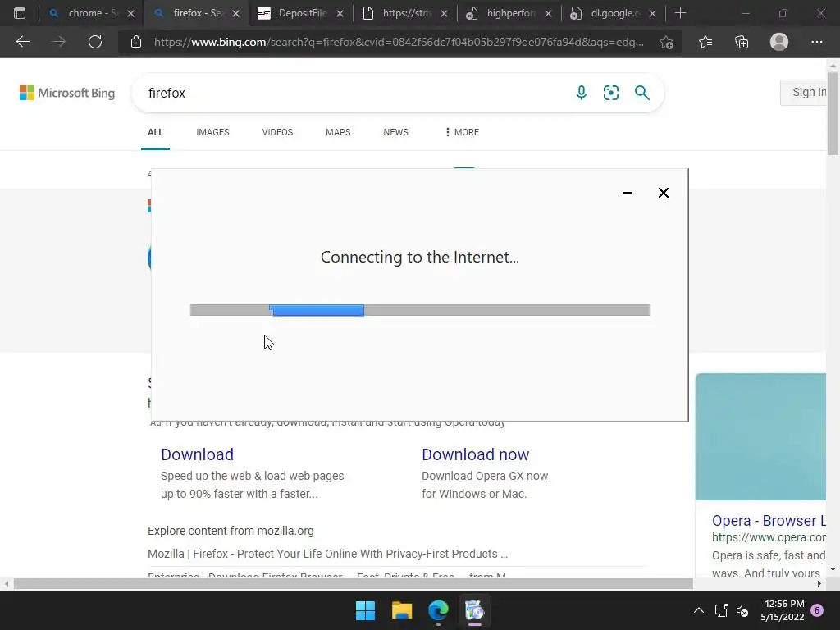Open the installer app on taskbar
The width and height of the screenshot is (840, 630).
[475, 610]
